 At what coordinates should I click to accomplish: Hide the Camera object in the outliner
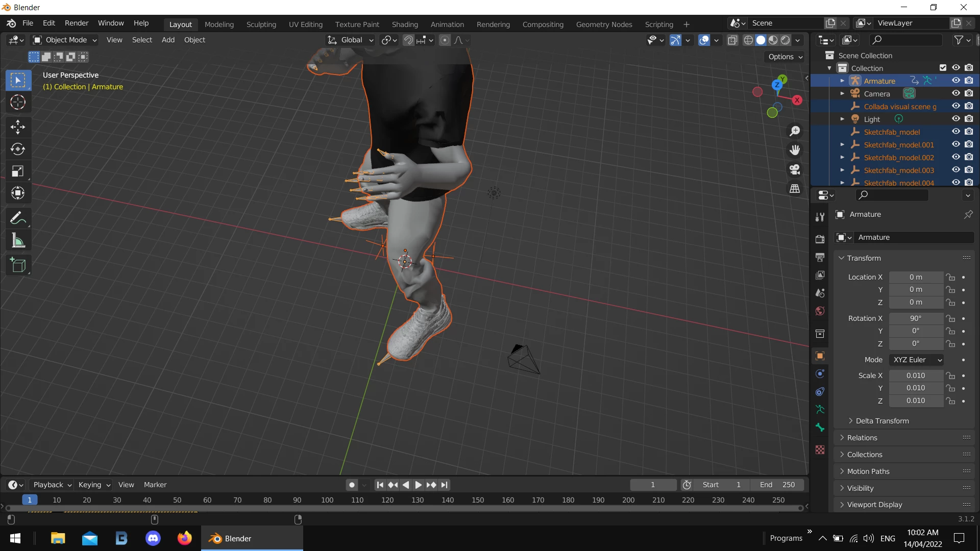pos(956,93)
